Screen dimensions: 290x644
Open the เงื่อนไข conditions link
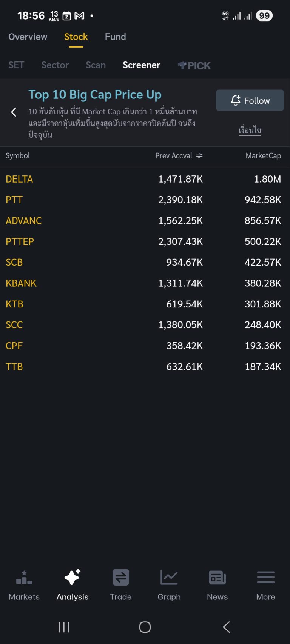pos(250,130)
